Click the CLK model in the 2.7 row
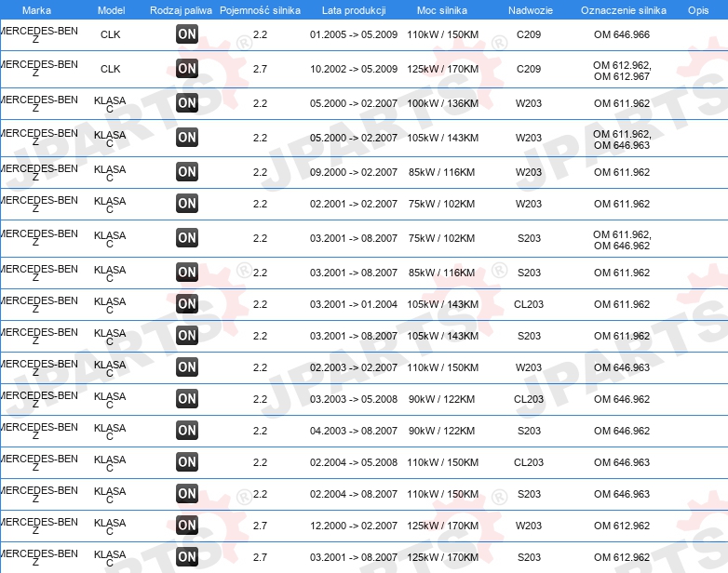Viewport: 728px width, 573px height. point(111,69)
